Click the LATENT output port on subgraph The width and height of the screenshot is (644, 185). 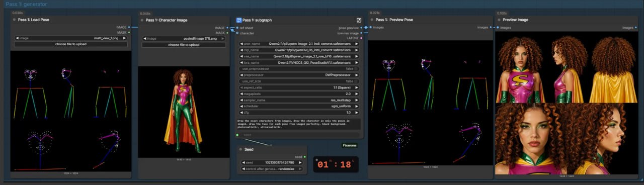point(361,38)
